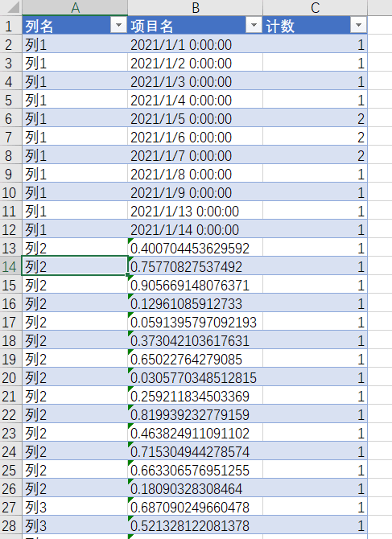
Task: Click the green error indicator on 0.905669148076371
Action: pos(130,277)
